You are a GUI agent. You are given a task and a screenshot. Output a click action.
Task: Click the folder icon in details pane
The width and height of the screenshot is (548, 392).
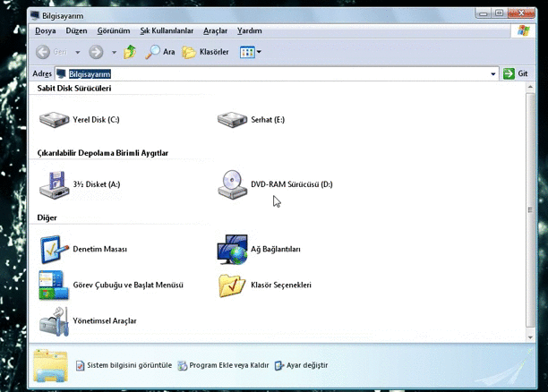click(x=50, y=365)
